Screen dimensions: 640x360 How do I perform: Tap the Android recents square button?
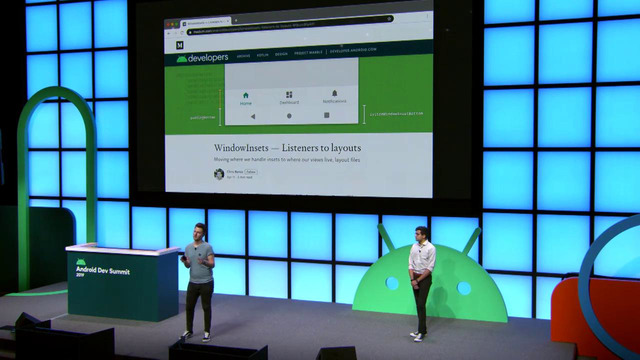click(327, 116)
